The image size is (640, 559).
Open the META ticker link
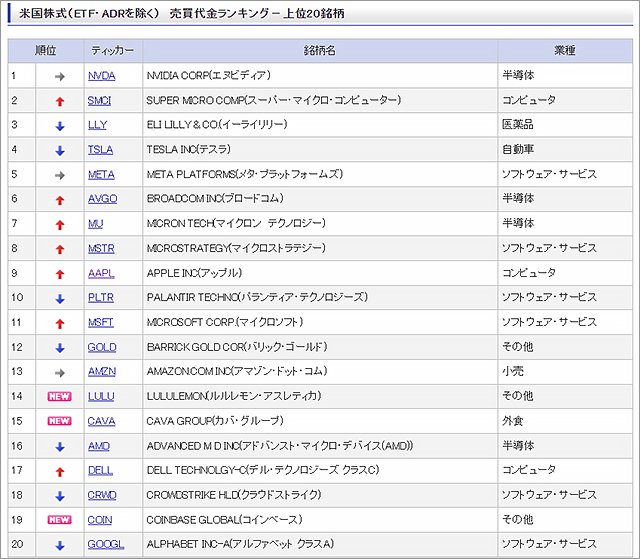pyautogui.click(x=101, y=175)
